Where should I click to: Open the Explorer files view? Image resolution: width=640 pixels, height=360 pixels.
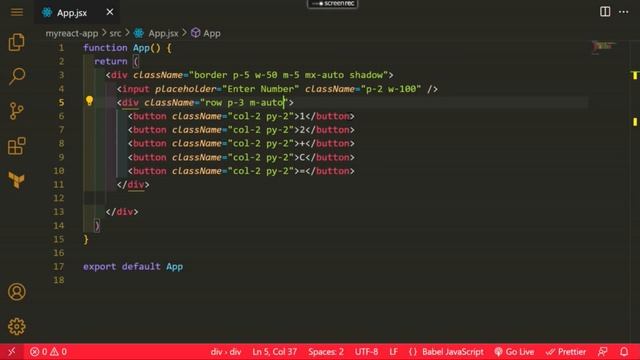tap(16, 42)
